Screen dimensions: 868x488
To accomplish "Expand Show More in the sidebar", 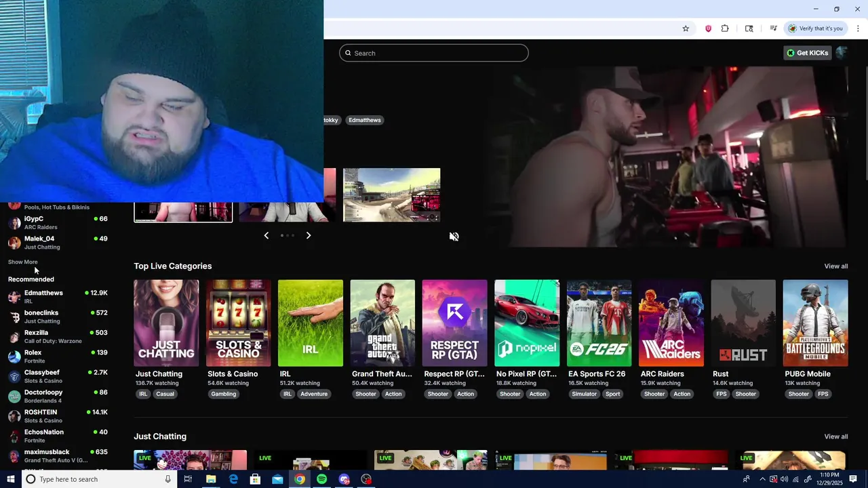I will (x=23, y=262).
